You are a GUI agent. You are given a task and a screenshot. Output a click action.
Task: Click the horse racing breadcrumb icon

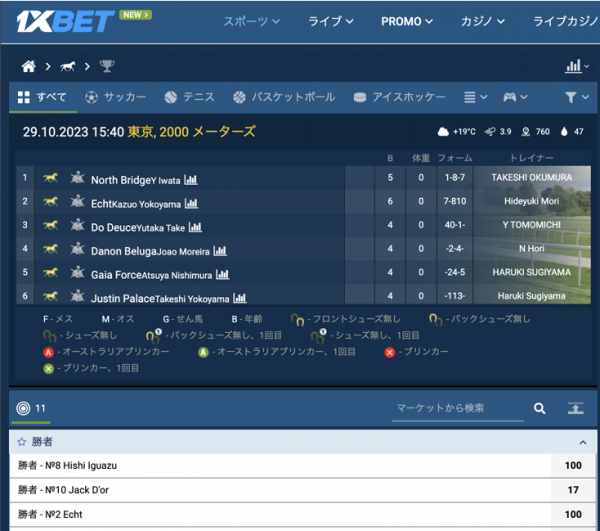(67, 67)
